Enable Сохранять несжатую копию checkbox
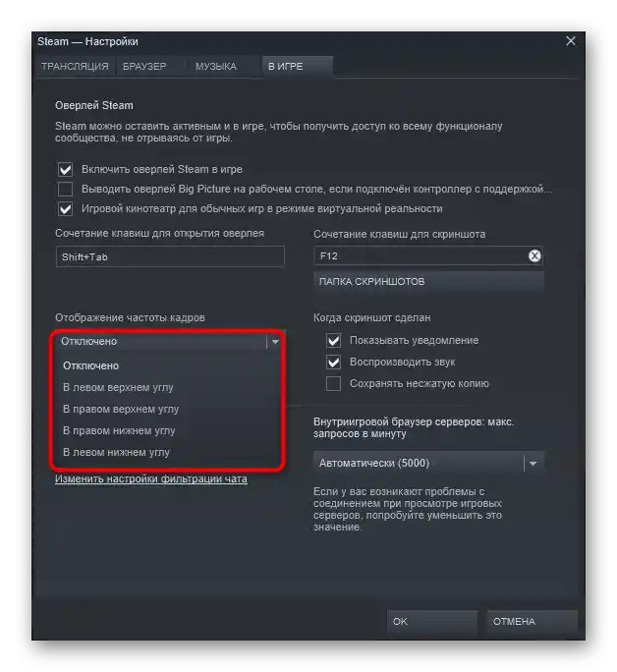This screenshot has height=672, width=617. point(333,383)
